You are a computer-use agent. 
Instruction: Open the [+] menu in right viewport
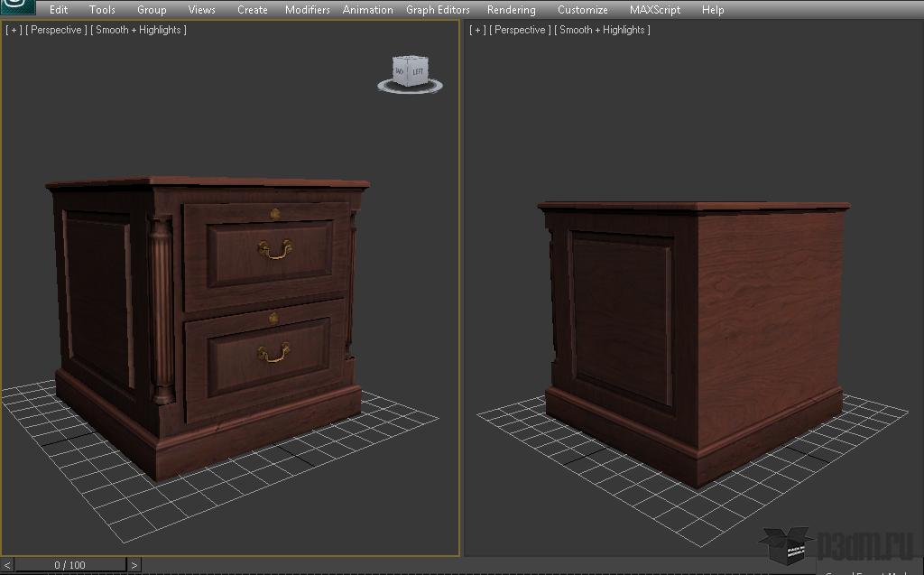click(x=477, y=30)
